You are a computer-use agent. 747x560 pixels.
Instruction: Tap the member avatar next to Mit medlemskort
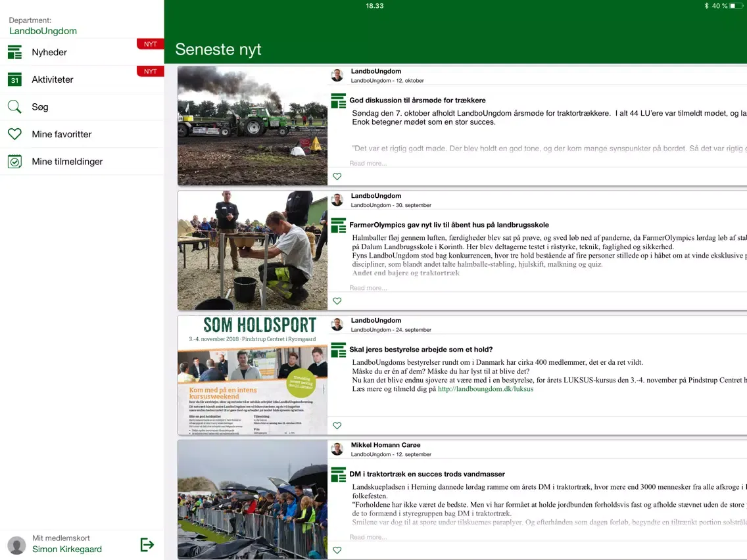click(x=16, y=546)
